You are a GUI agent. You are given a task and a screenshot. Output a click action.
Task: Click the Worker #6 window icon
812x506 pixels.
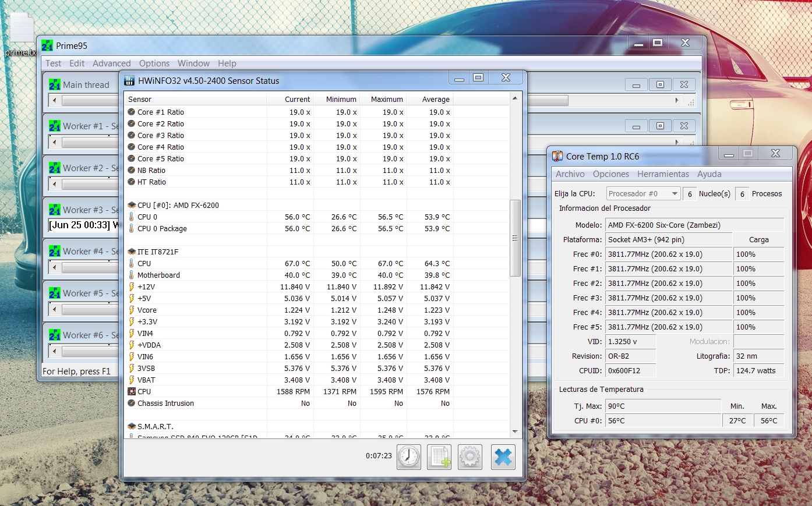point(55,335)
